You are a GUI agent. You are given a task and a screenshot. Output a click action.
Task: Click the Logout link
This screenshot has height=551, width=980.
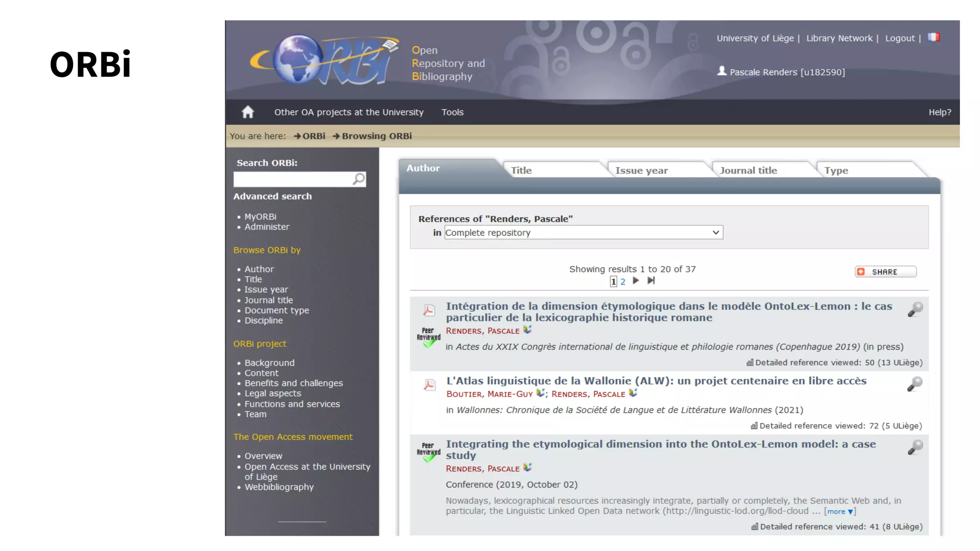[x=900, y=38]
